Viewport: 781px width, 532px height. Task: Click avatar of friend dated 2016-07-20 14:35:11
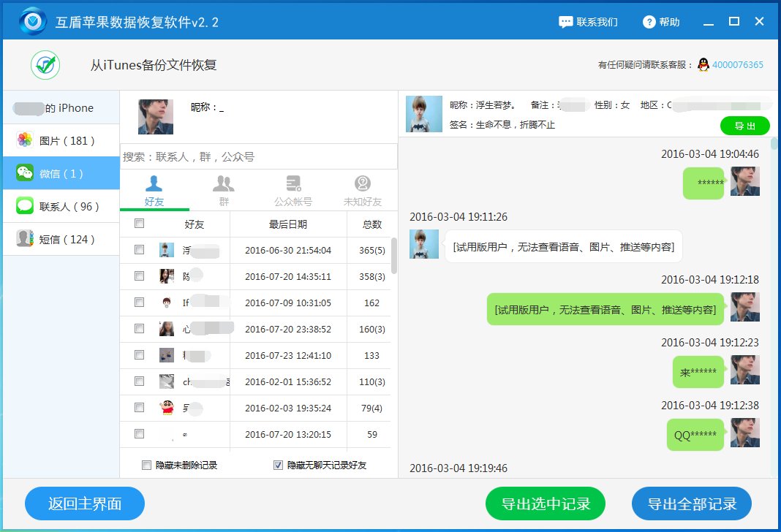(166, 276)
